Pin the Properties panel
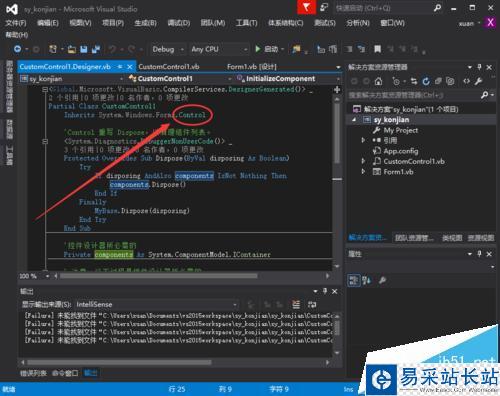Image resolution: width=500 pixels, height=396 pixels. [x=479, y=254]
